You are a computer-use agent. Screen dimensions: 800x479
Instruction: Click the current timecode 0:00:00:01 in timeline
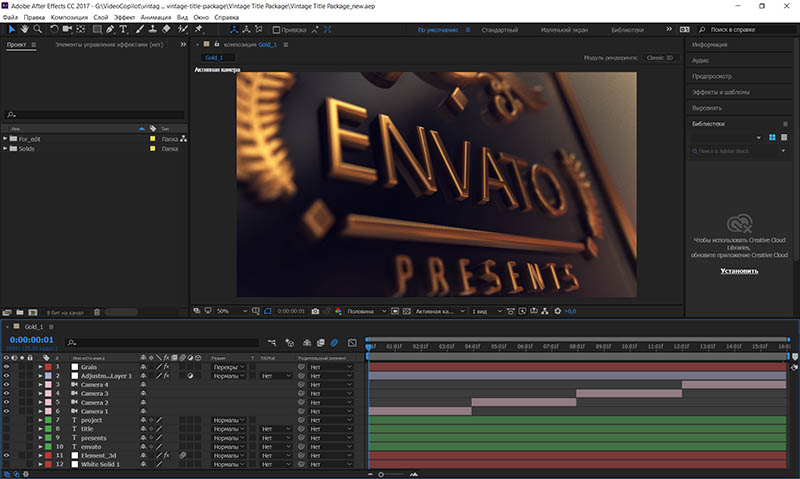[32, 340]
